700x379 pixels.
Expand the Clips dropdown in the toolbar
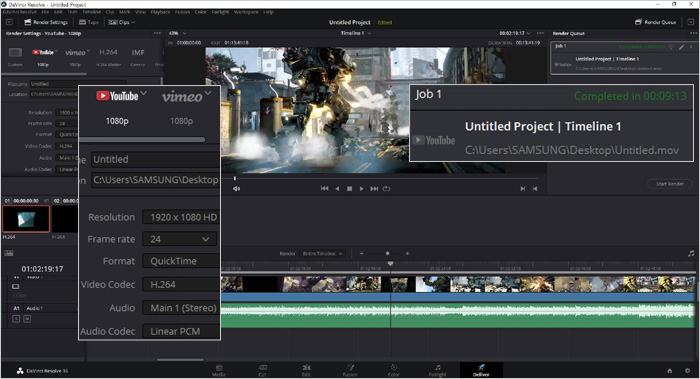tap(121, 22)
